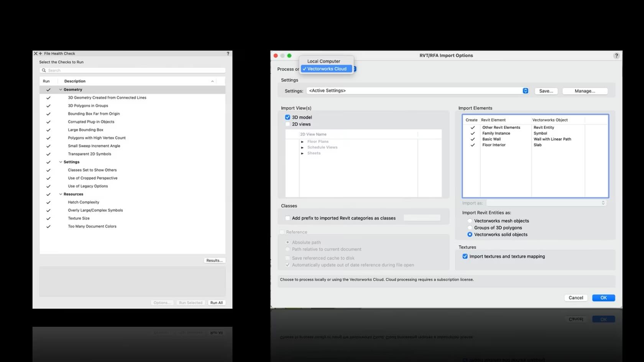
Task: Click the help question mark in RVT/RFA Import Options
Action: (x=616, y=56)
